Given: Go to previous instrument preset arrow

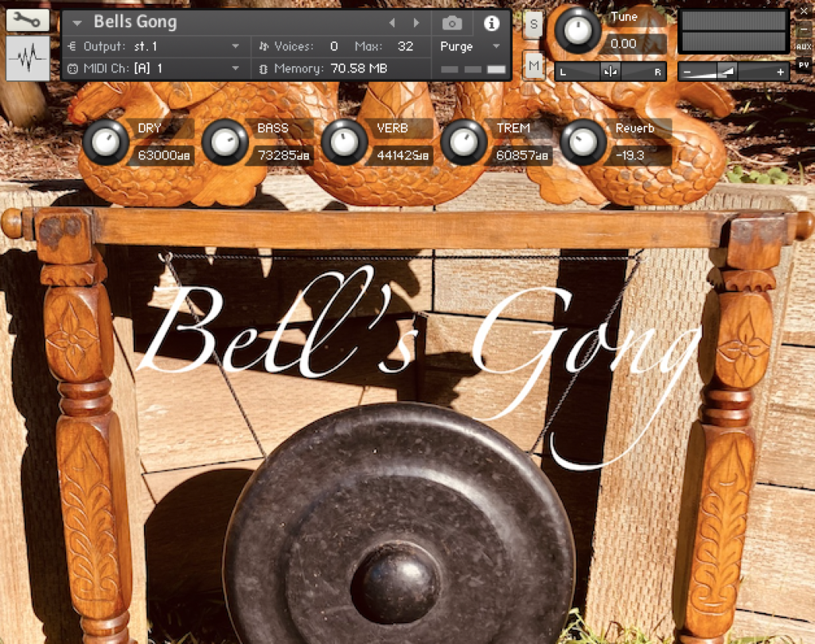Looking at the screenshot, I should [392, 23].
